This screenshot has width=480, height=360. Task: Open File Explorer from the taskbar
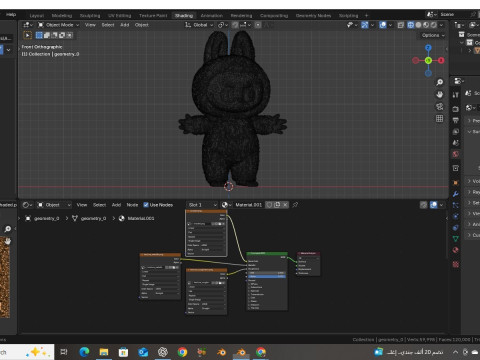point(104,352)
